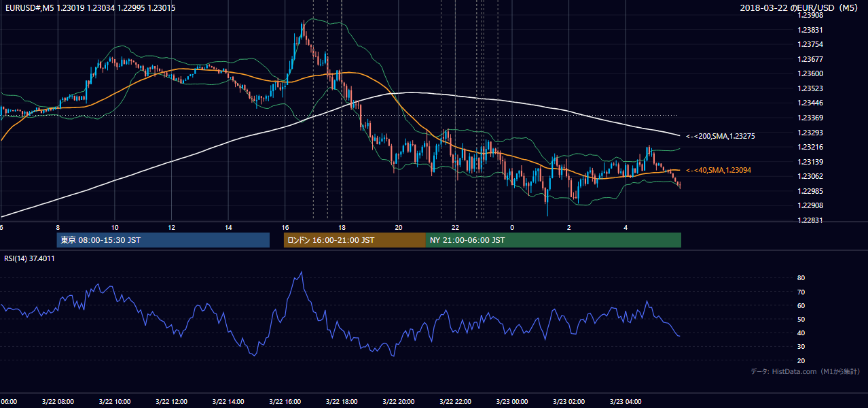Click hour tick 12 under the price chart
868x408 pixels.
171,227
